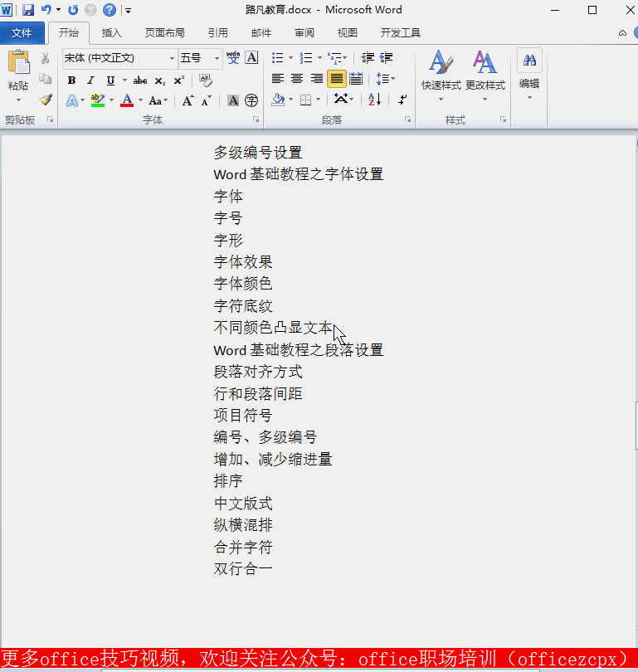Apply red font color
638x672 pixels.
coord(127,100)
